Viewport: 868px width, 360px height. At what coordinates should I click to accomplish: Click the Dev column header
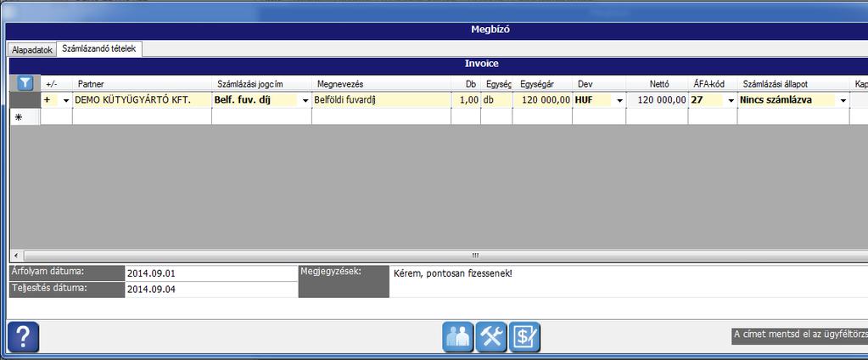[x=599, y=84]
